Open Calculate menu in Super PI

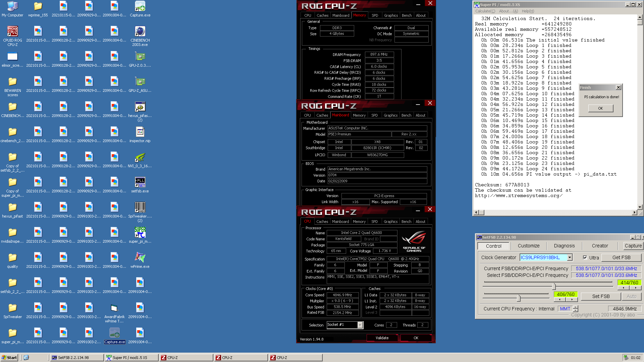pos(485,11)
